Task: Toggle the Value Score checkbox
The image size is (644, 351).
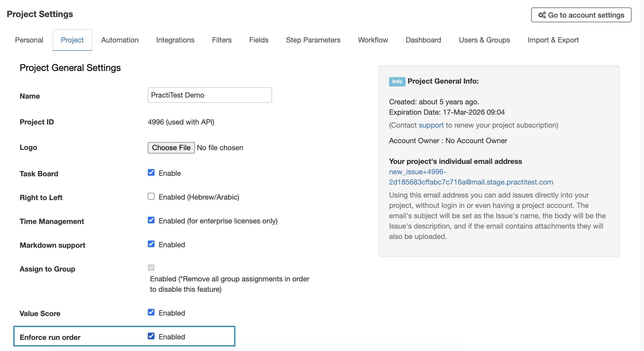Action: coord(151,312)
